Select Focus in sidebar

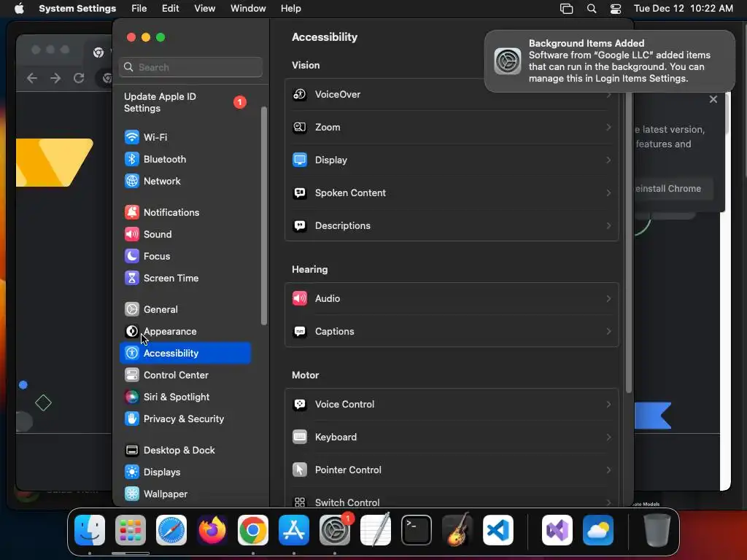click(185, 256)
